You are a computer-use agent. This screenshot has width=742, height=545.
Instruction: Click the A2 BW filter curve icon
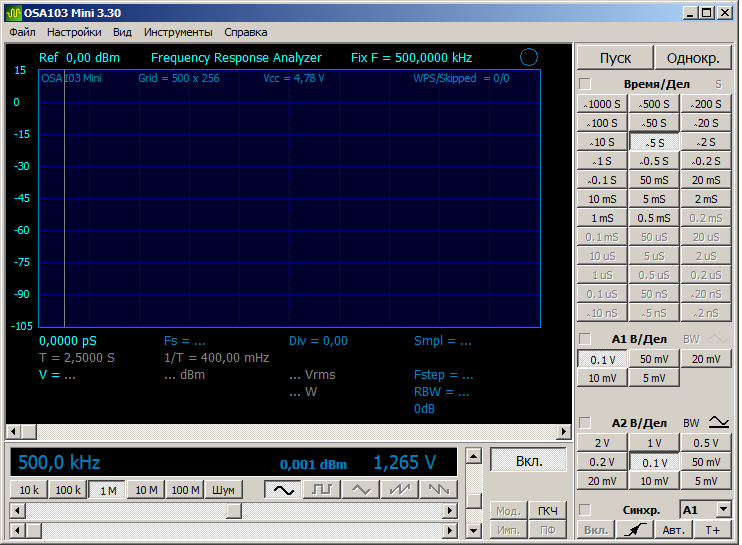tap(719, 422)
